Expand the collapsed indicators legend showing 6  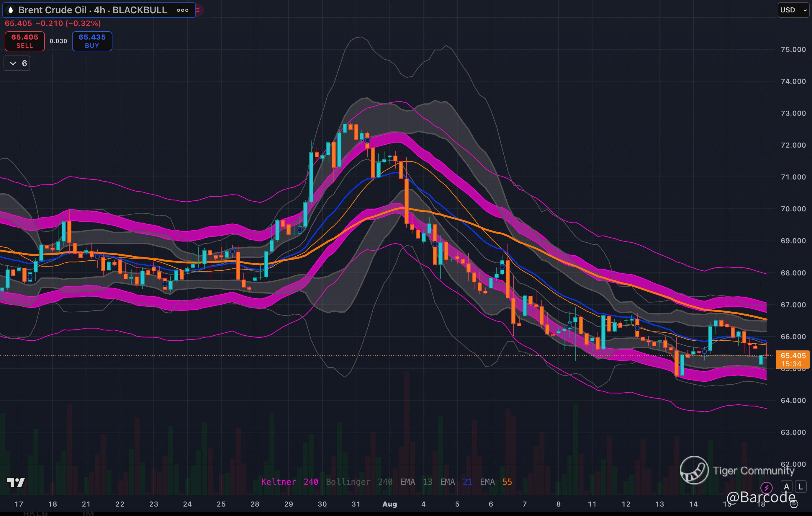point(17,63)
